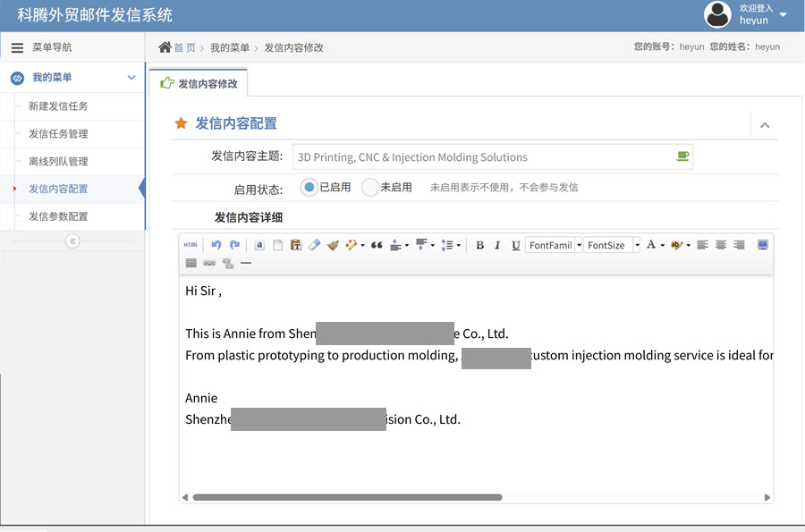Image resolution: width=805 pixels, height=532 pixels.
Task: Open the FontFamily dropdown
Action: 554,245
